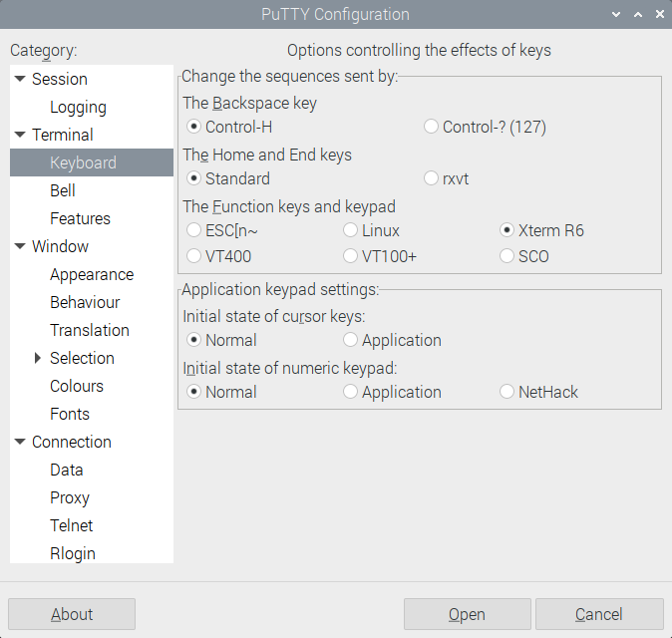Collapse the Terminal category arrow
The width and height of the screenshot is (672, 638).
(20, 135)
